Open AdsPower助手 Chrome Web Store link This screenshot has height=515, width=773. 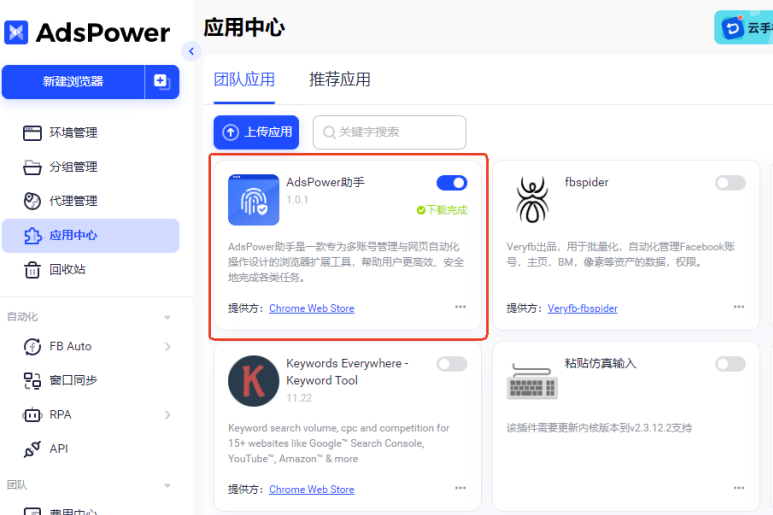pyautogui.click(x=312, y=309)
